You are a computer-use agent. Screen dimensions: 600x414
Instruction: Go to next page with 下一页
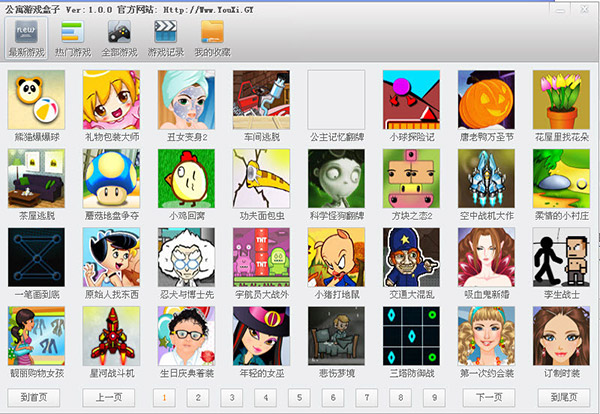[489, 398]
